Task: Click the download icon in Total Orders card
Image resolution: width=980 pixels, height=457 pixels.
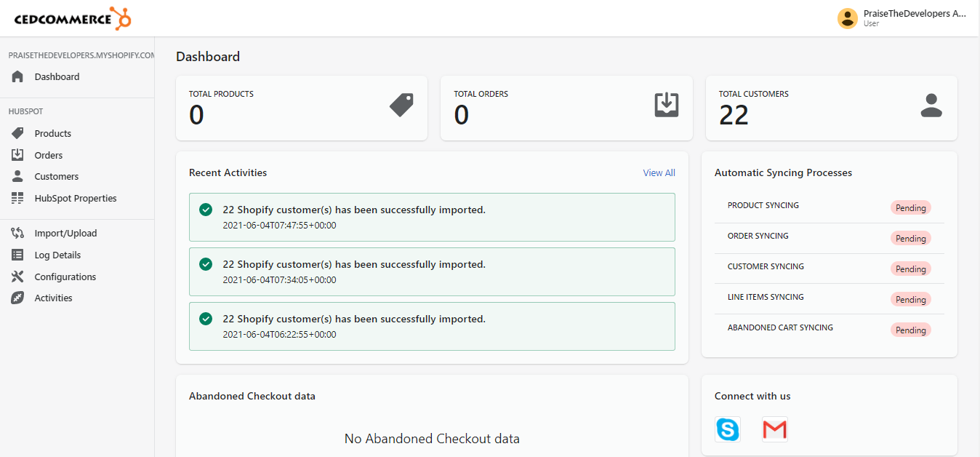Action: (x=666, y=106)
